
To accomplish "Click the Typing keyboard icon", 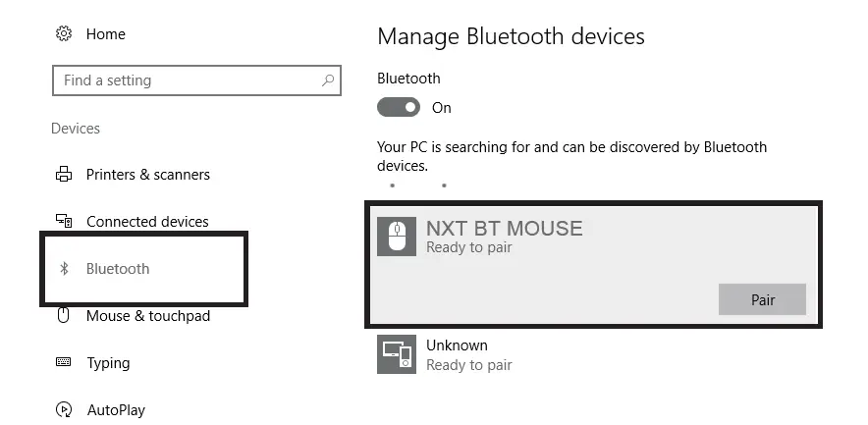I will (64, 363).
